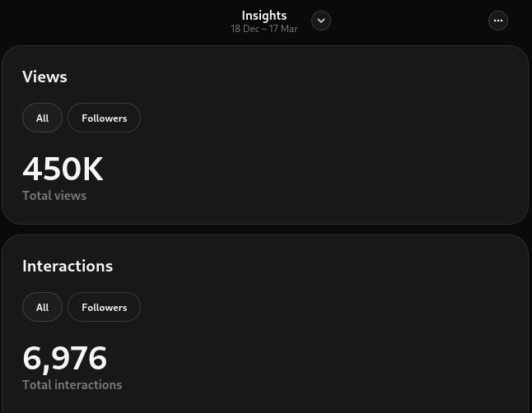Click the gap between Views and Interactions cards
The image size is (532, 413).
265,230
